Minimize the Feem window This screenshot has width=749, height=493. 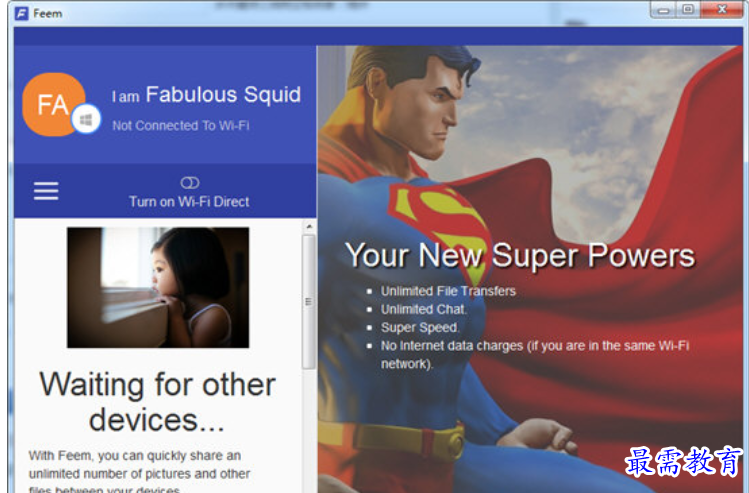[663, 10]
